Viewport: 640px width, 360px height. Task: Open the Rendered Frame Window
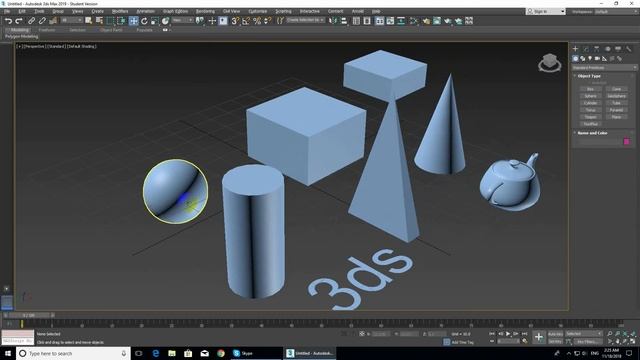coord(437,21)
